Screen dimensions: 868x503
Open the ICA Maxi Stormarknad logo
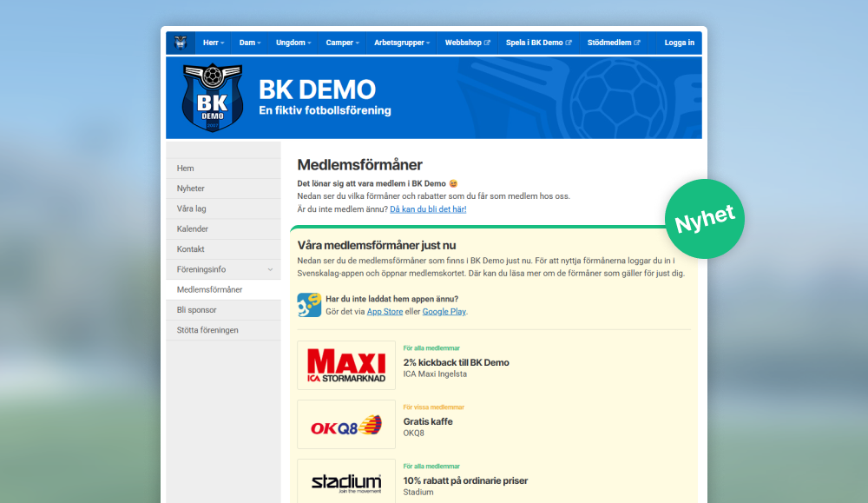(346, 366)
